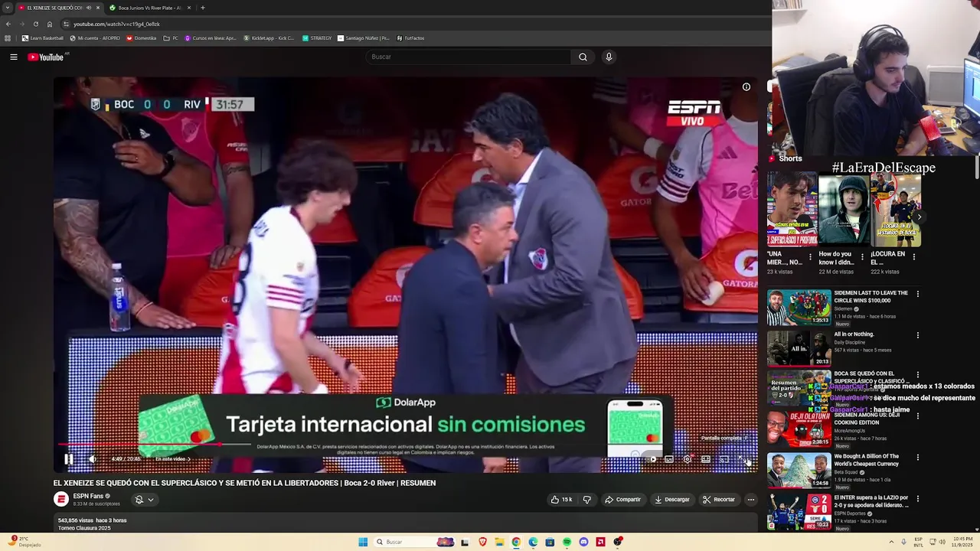Toggle subtitles in the player controls
Screen dimensions: 980x551
(669, 459)
